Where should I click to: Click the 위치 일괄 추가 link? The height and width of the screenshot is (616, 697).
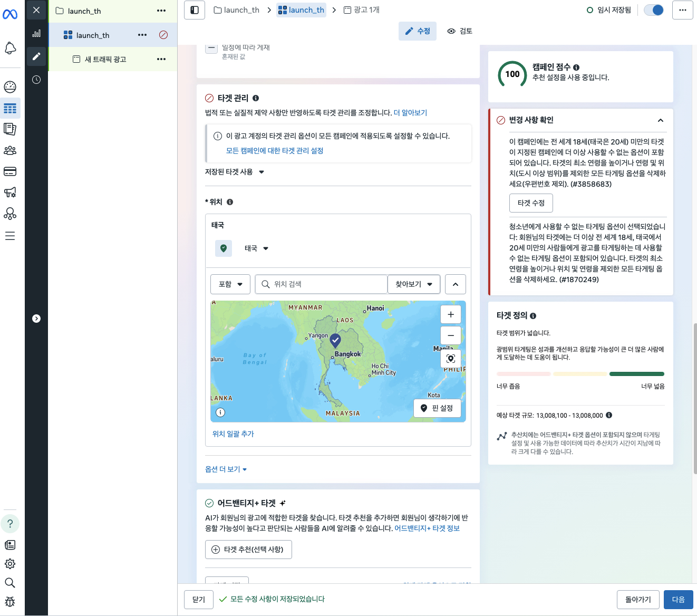(233, 434)
